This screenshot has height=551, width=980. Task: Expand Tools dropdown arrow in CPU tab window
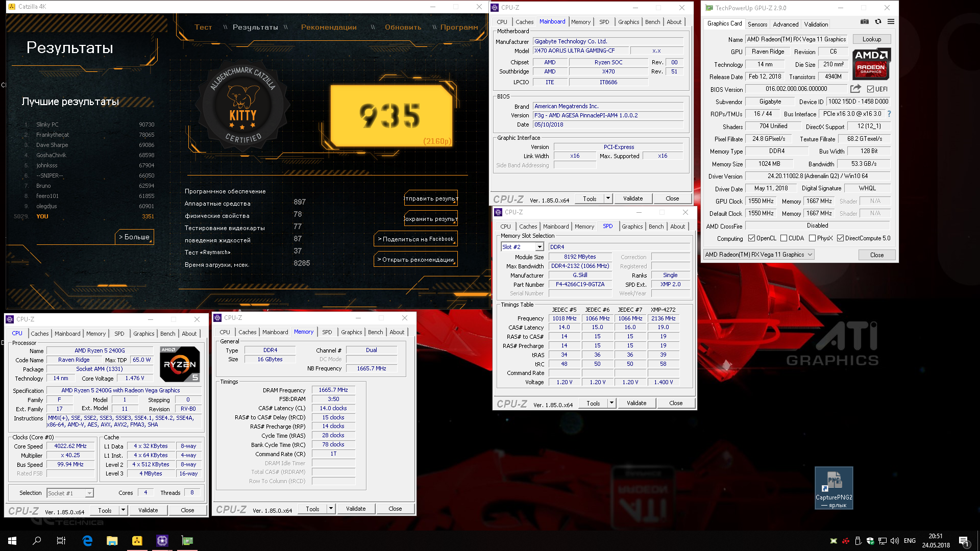click(123, 510)
